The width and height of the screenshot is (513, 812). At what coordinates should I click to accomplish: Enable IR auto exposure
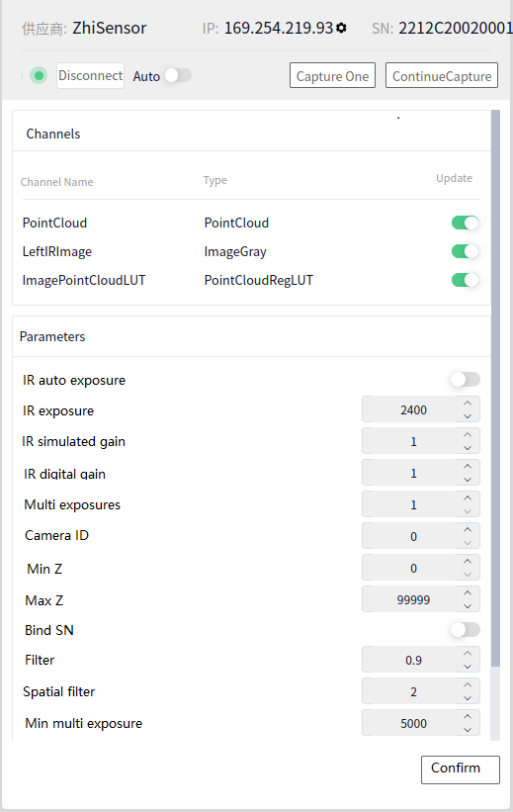[465, 380]
